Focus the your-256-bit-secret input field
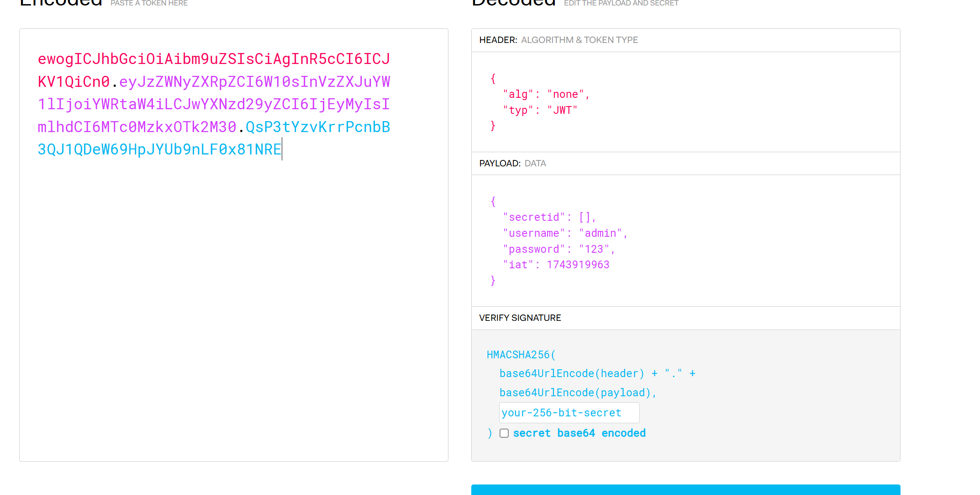Viewport: 980px width, 495px height. coord(569,413)
